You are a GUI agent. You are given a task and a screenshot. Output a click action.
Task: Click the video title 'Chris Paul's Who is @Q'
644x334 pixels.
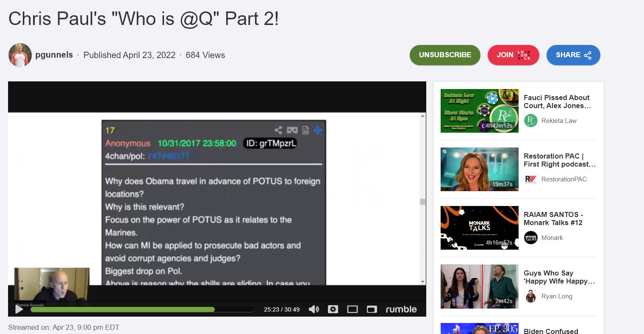(144, 19)
